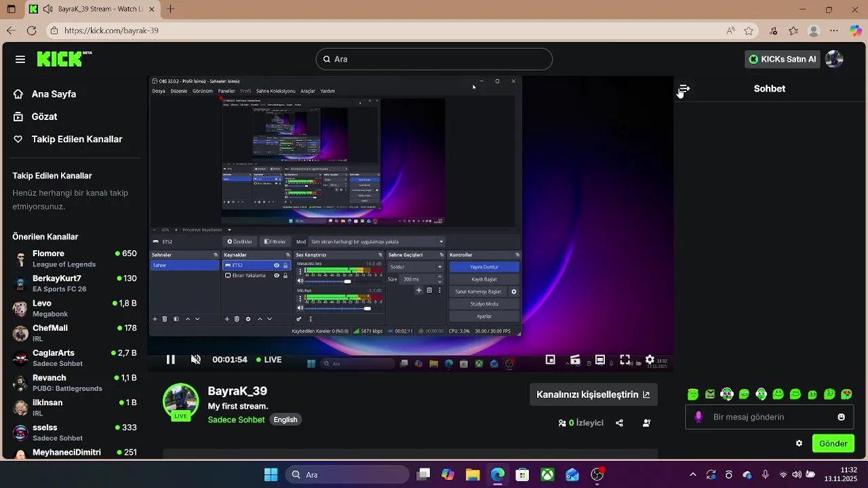Open a new browser tab
Screen dimensions: 868x488
[x=171, y=9]
